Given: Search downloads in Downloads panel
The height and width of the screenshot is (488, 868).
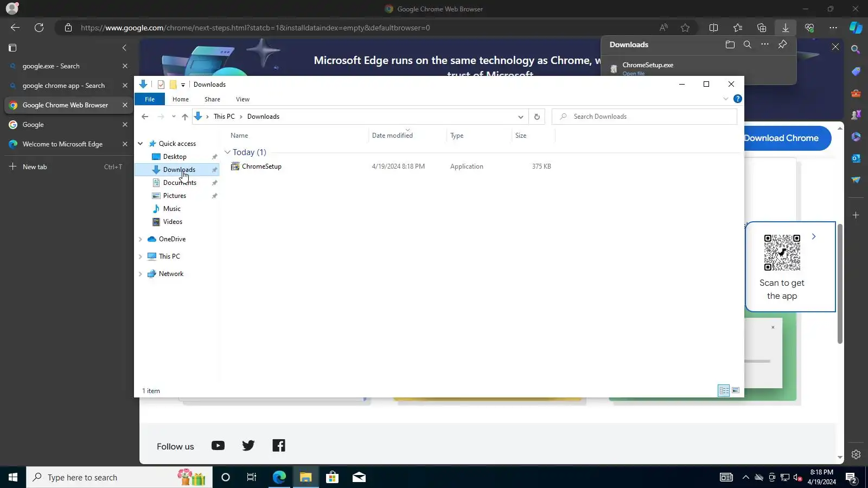Looking at the screenshot, I should (748, 44).
